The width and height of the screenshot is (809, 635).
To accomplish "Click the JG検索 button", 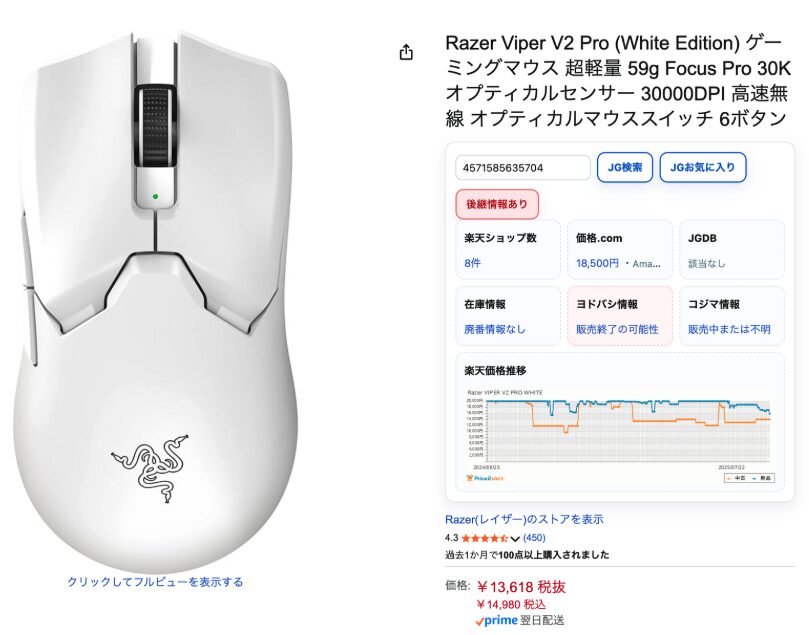I will point(625,167).
